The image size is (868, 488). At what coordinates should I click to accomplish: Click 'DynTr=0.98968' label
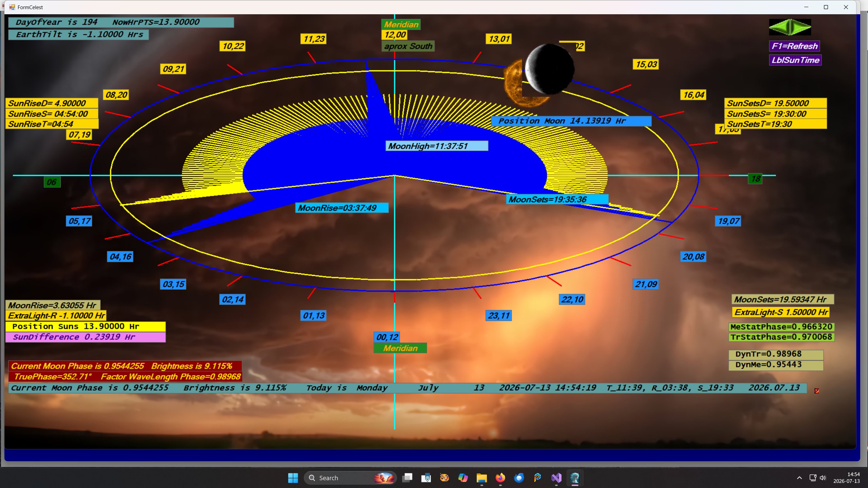(x=776, y=354)
